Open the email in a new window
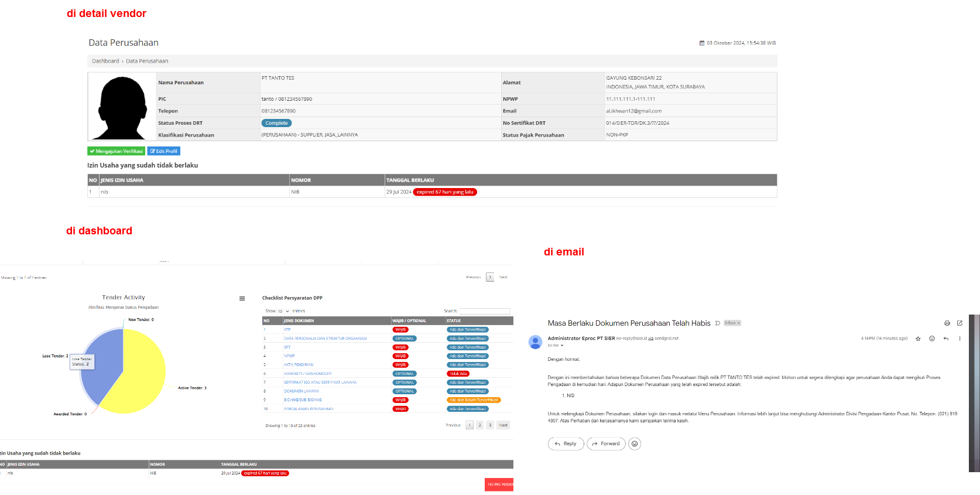The height and width of the screenshot is (495, 980). coord(960,323)
